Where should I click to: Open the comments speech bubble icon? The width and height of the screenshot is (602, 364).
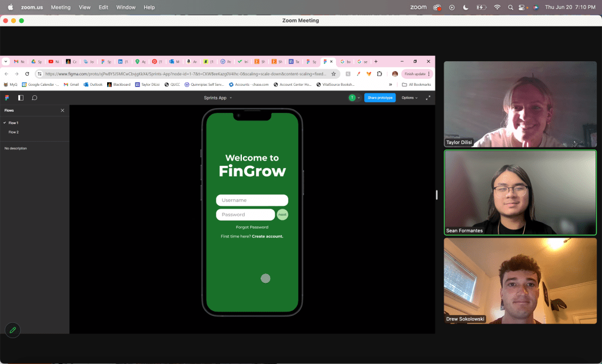click(35, 98)
